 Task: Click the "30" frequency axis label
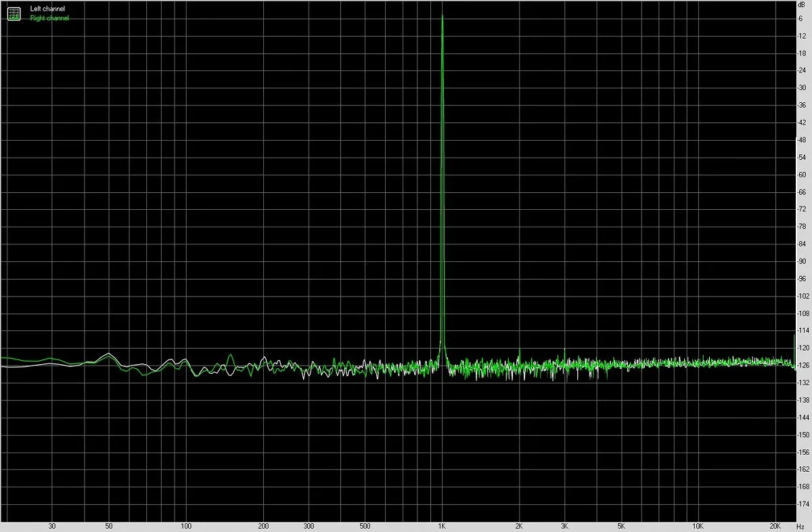[52, 526]
